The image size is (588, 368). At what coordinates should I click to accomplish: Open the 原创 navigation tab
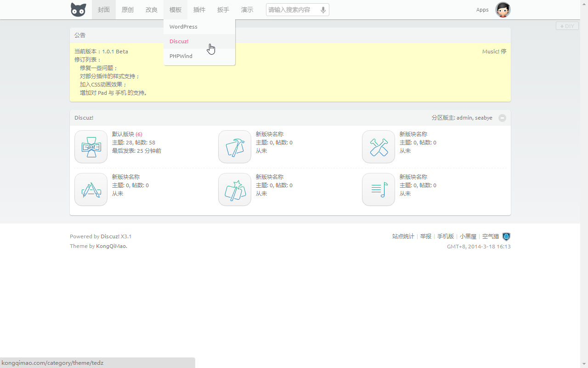click(x=128, y=10)
